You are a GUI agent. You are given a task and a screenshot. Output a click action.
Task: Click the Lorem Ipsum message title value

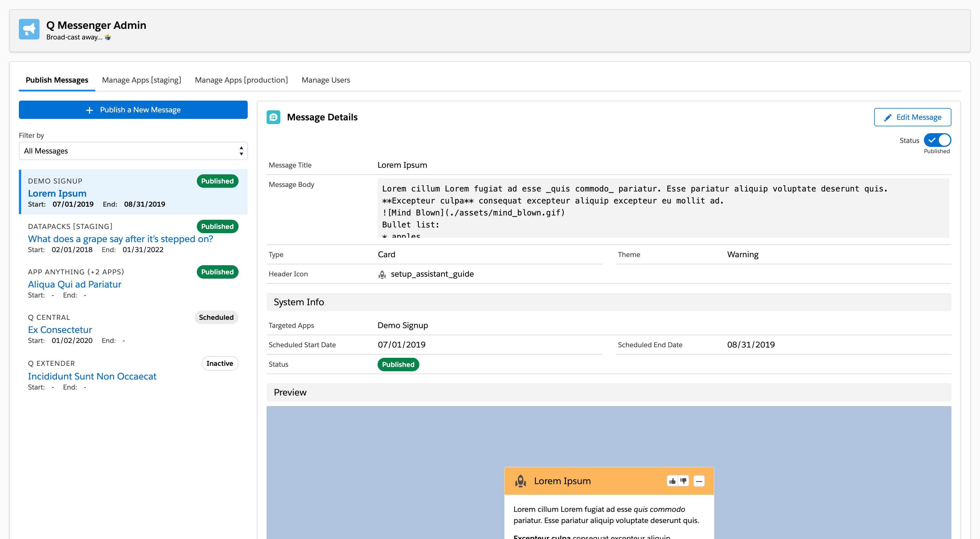(402, 165)
